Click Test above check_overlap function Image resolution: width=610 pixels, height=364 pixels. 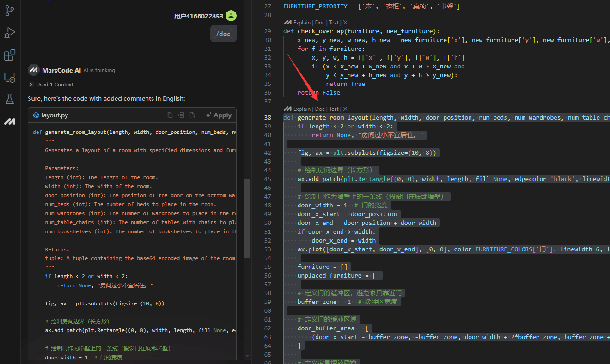[334, 22]
